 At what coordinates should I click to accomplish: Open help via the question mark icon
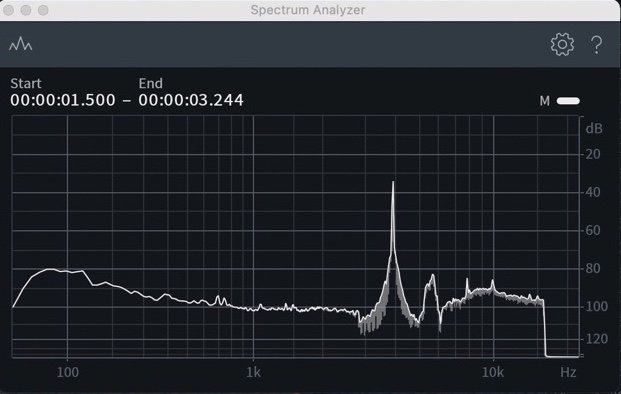click(x=596, y=45)
